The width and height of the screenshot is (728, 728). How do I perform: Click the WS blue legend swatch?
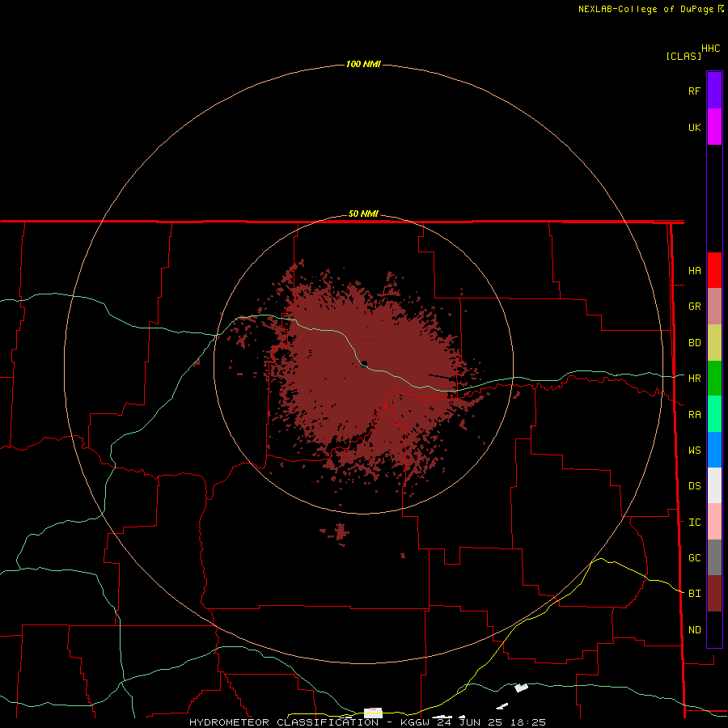click(x=714, y=450)
